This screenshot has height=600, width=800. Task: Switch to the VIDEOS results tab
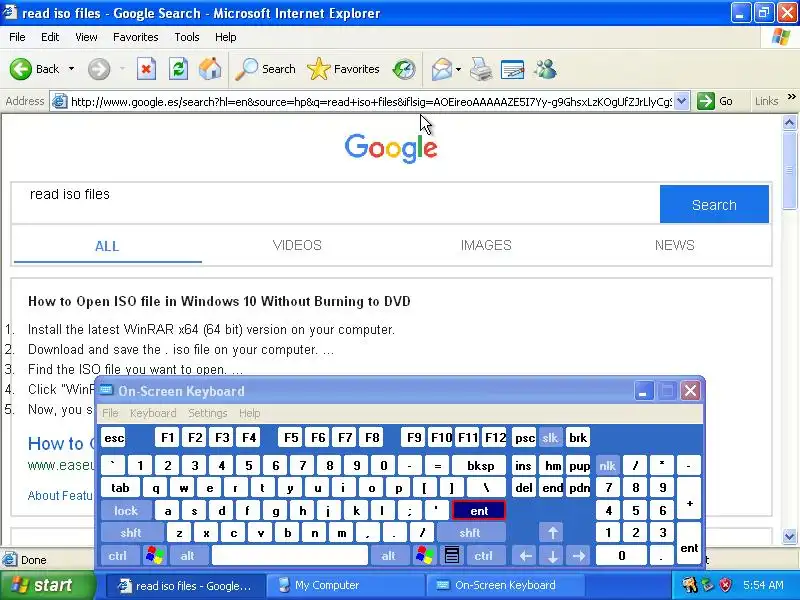point(297,245)
